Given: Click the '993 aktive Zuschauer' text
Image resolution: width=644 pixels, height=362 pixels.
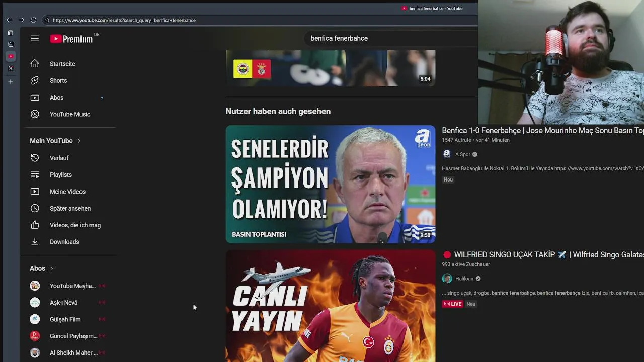Looking at the screenshot, I should pyautogui.click(x=466, y=264).
